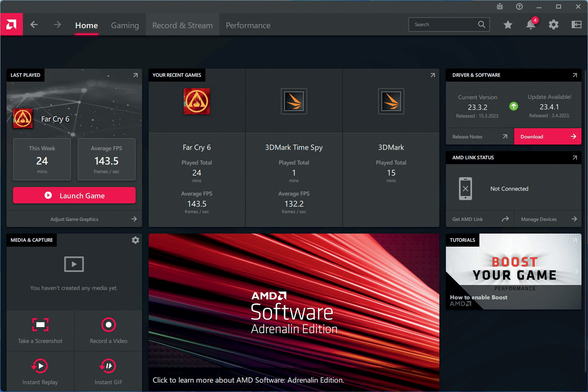Click 'Far Cry 6' title in Recent Games
The width and height of the screenshot is (588, 392).
click(197, 148)
